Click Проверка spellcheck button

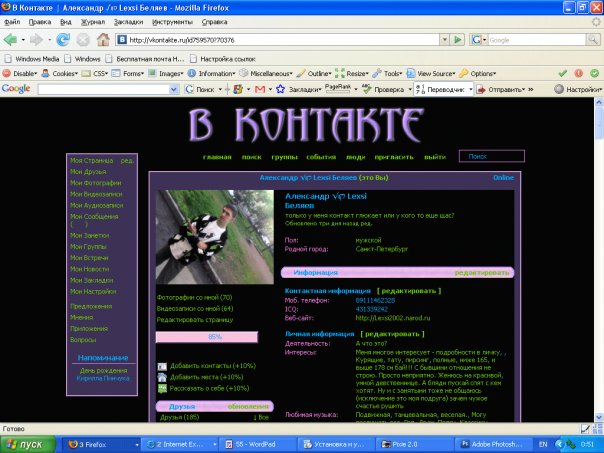(384, 89)
